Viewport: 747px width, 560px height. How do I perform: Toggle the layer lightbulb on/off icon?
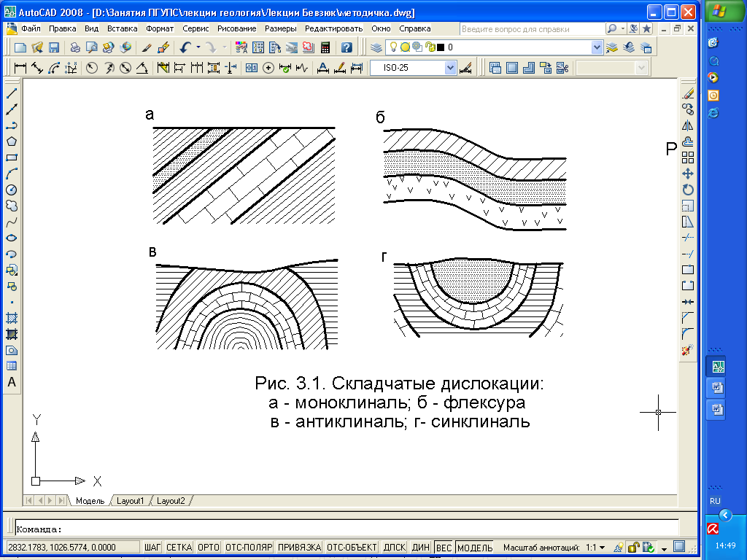point(393,47)
